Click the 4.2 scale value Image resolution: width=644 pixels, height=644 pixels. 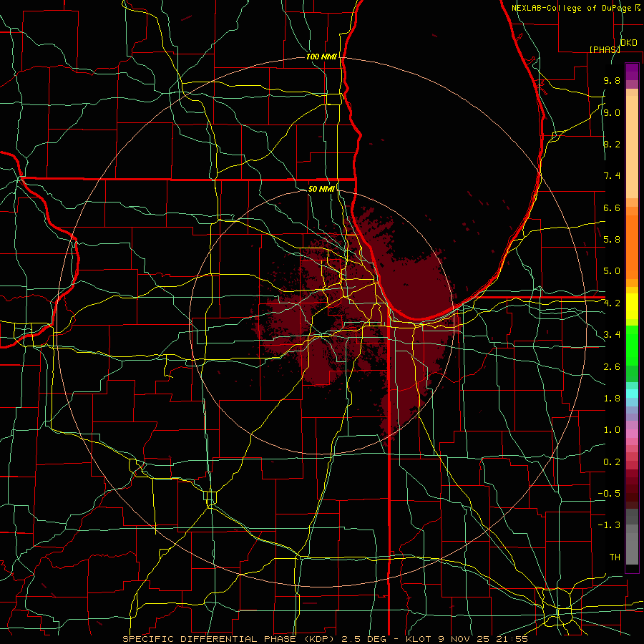point(612,303)
